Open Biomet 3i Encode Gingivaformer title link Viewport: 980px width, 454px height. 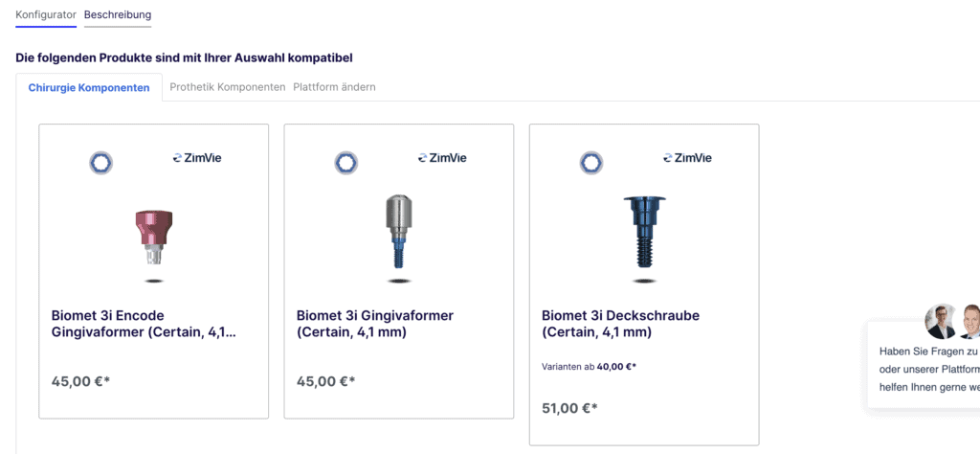coord(144,324)
